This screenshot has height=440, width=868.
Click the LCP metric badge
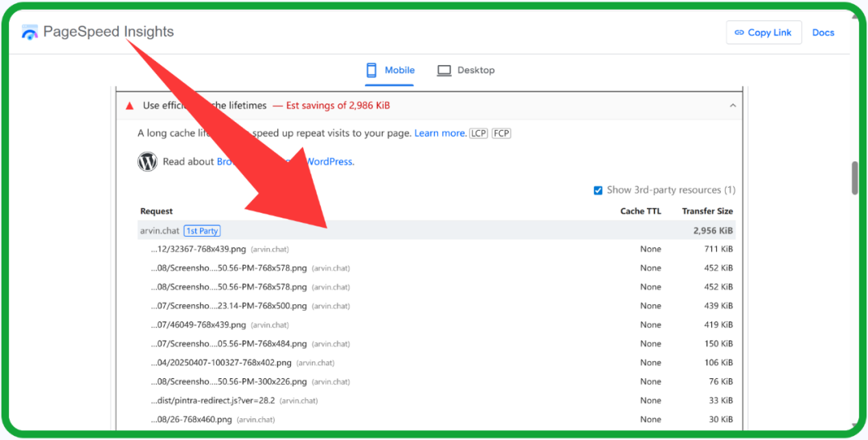click(478, 133)
